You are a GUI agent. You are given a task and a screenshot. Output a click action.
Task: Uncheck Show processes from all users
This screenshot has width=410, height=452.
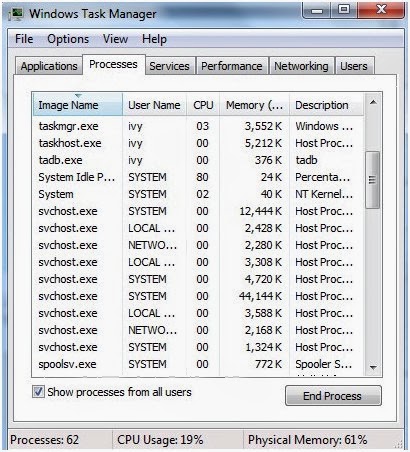click(38, 391)
